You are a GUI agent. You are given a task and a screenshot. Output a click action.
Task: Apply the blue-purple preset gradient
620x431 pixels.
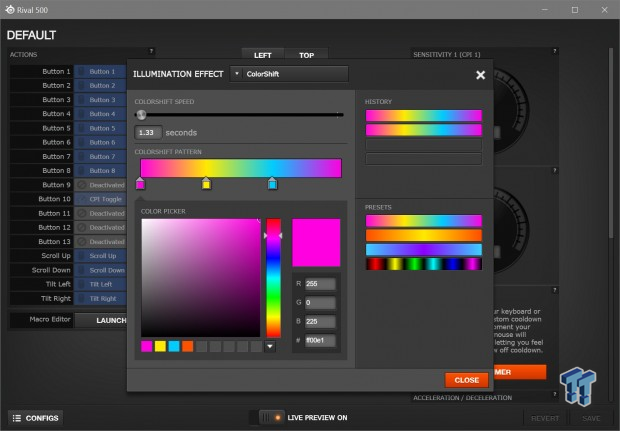[424, 250]
